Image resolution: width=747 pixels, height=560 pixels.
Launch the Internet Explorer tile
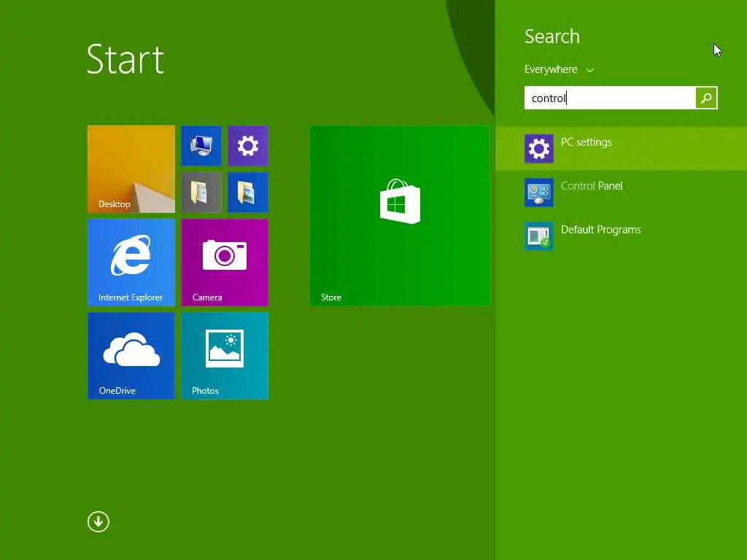tap(131, 262)
